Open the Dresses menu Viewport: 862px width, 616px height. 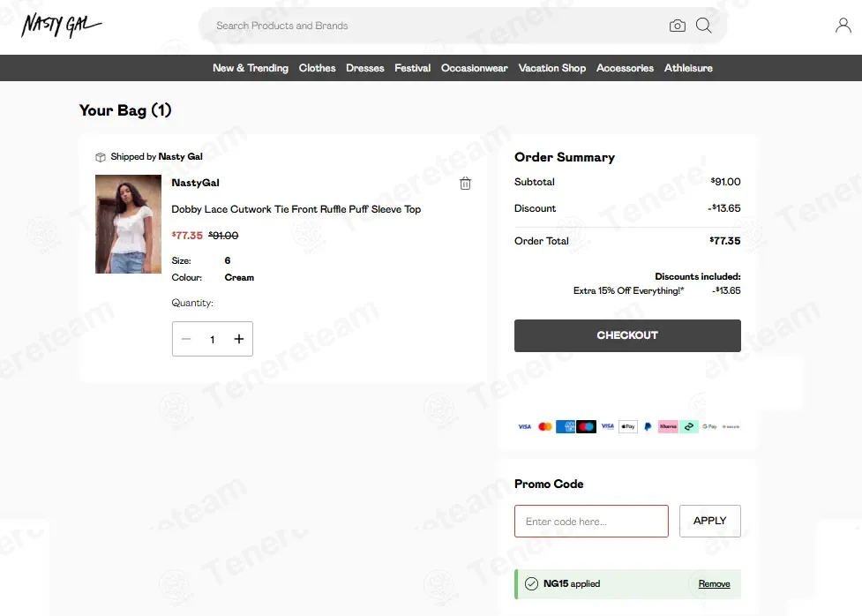click(x=365, y=68)
